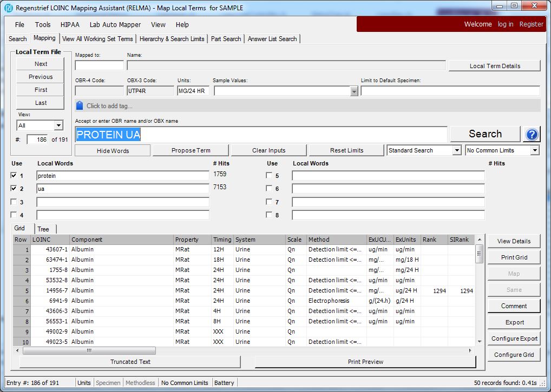This screenshot has height=392, width=551.
Task: Toggle Use checkbox 2 for word ua
Action: (14, 188)
